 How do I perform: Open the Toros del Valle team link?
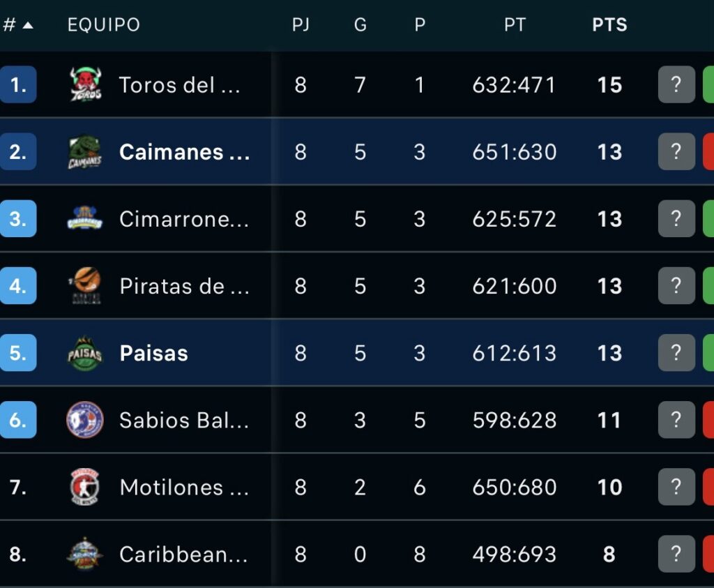[x=179, y=85]
